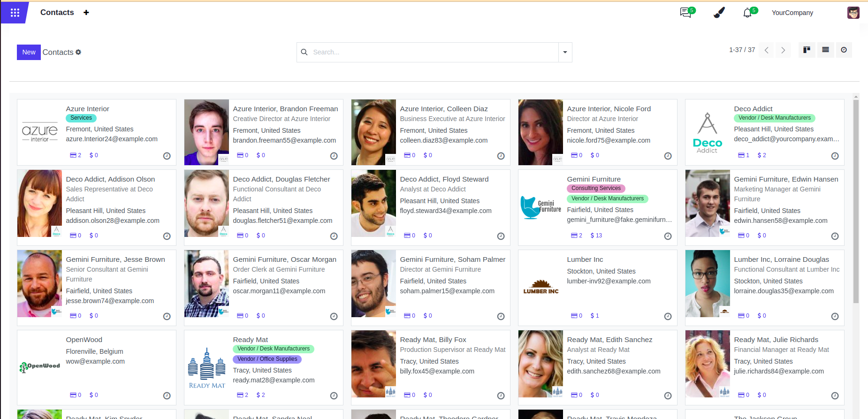Screen dimensions: 868x419
Task: Switch to List view
Action: coord(825,50)
